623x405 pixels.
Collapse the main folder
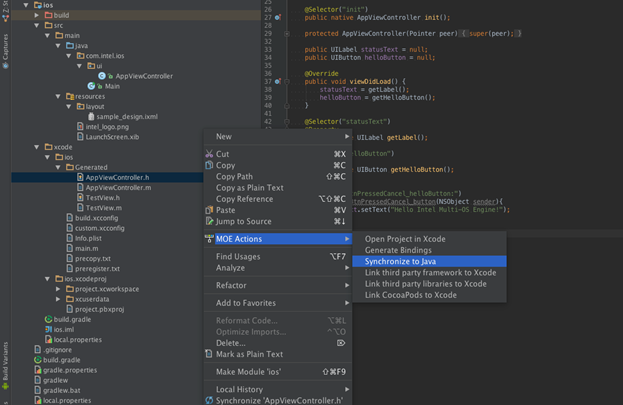point(47,35)
